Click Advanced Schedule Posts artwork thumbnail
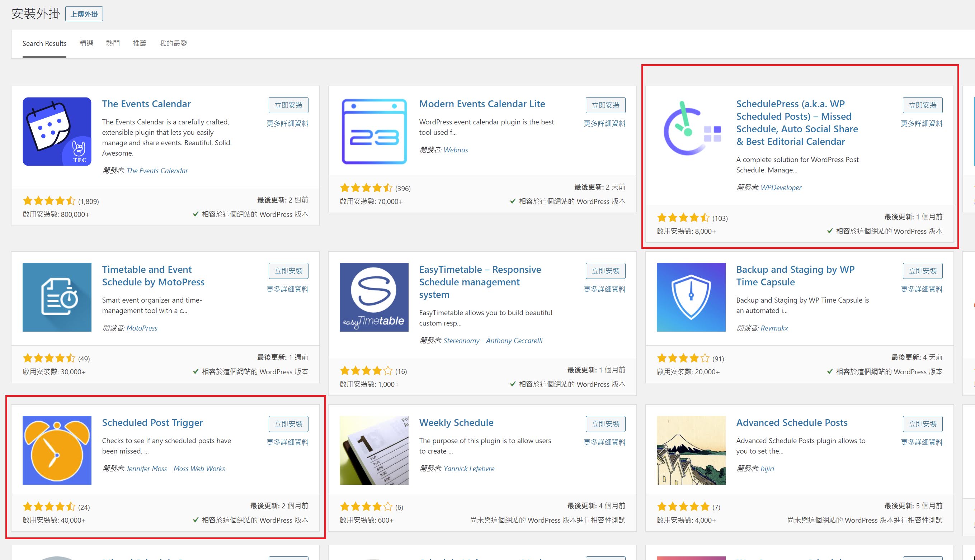 691,450
